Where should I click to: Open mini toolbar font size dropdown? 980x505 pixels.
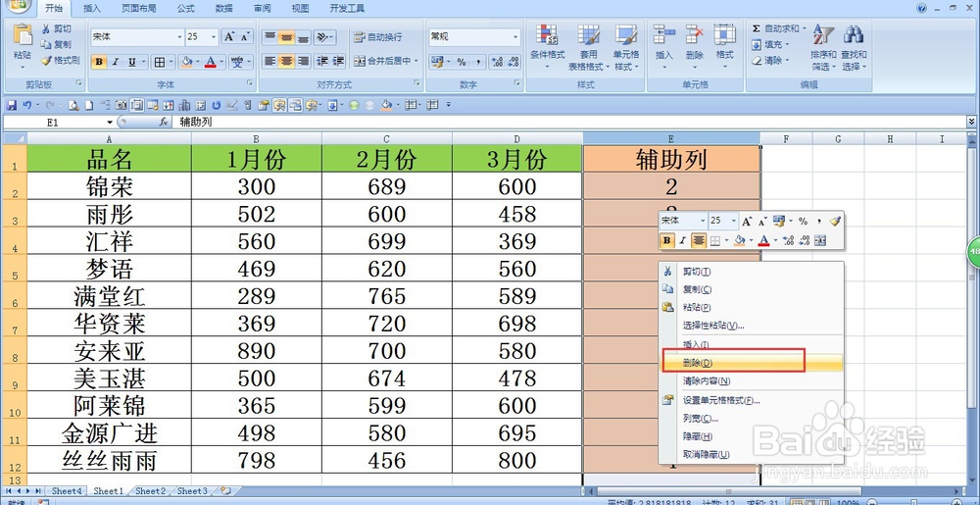[734, 221]
